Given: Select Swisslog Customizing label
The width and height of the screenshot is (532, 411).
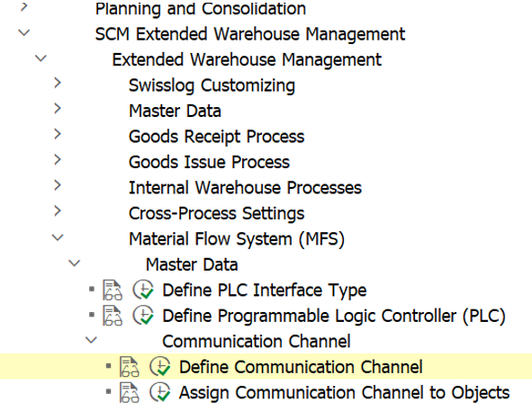Looking at the screenshot, I should 212,85.
